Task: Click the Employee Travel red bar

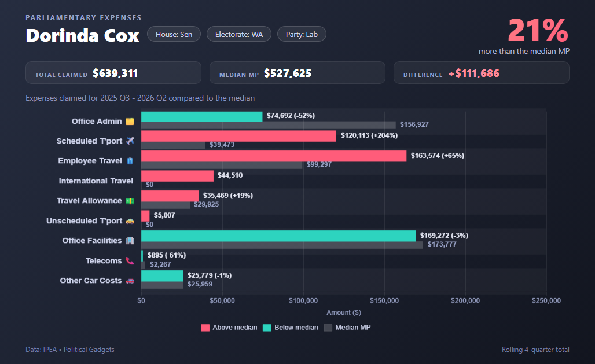Action: 274,156
